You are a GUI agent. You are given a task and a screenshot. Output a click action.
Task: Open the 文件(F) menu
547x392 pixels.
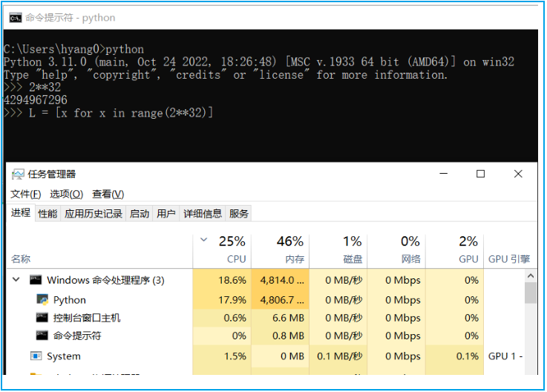point(26,194)
